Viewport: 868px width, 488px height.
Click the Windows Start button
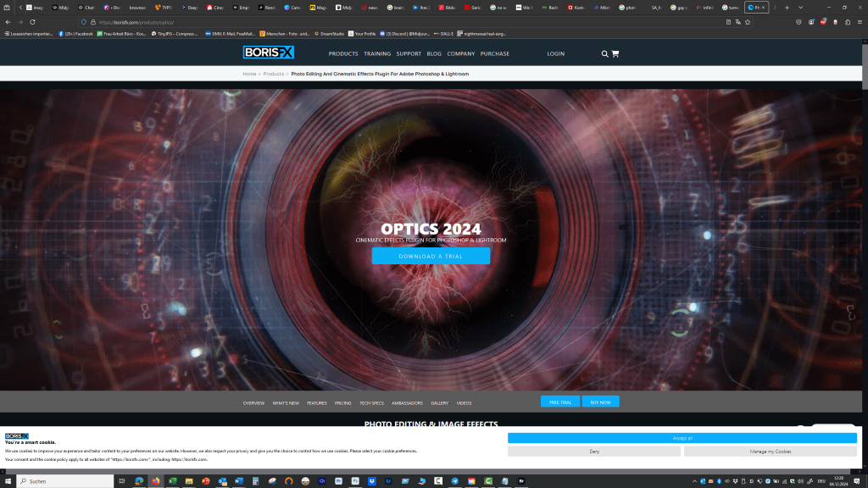point(8,480)
